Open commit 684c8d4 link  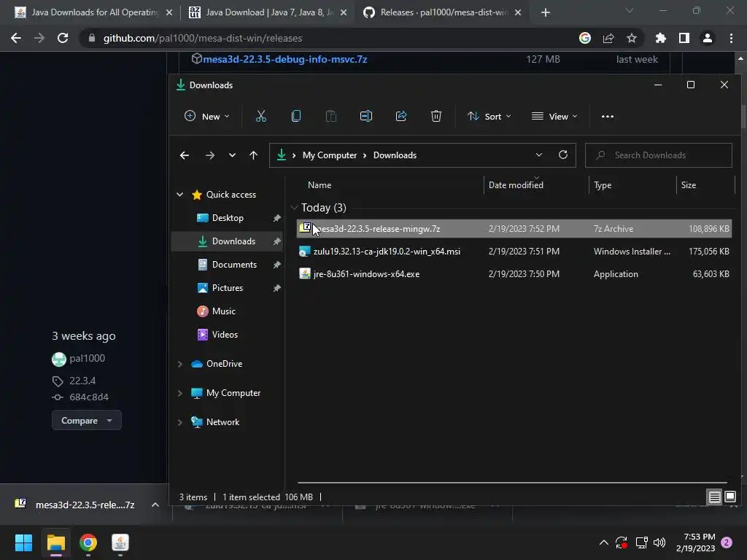coord(89,397)
